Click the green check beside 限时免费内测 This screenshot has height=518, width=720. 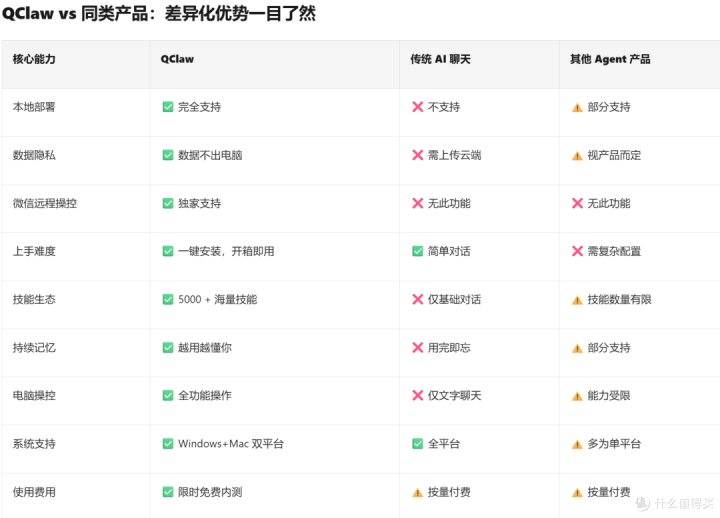pyautogui.click(x=168, y=491)
